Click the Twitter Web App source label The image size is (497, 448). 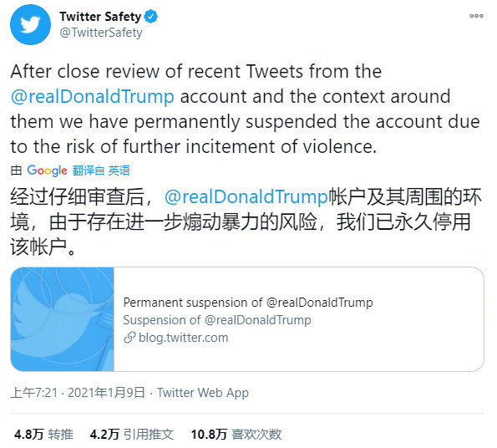pos(203,393)
